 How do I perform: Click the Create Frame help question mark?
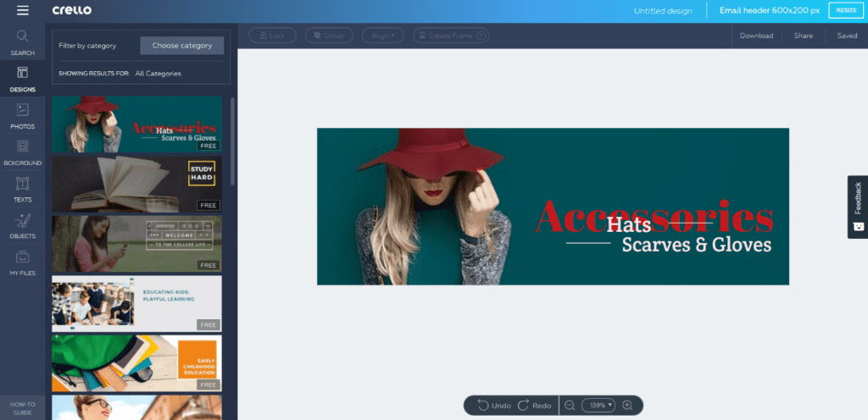(481, 36)
